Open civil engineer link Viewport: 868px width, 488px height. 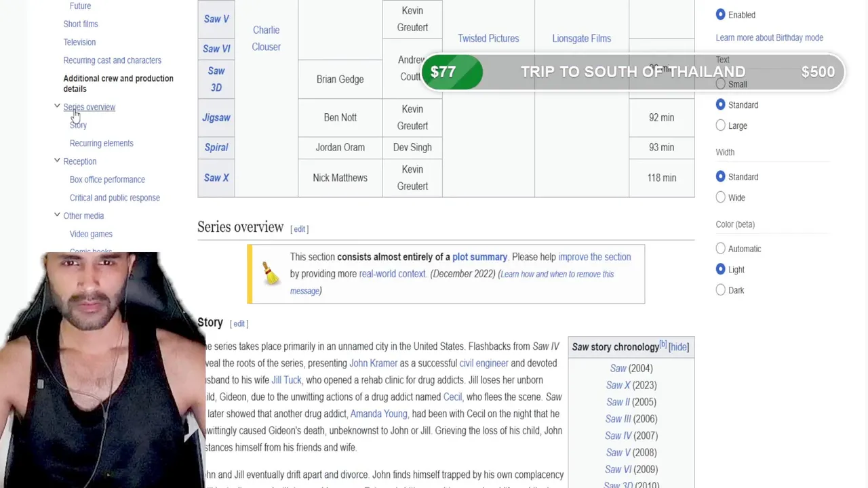coord(484,363)
